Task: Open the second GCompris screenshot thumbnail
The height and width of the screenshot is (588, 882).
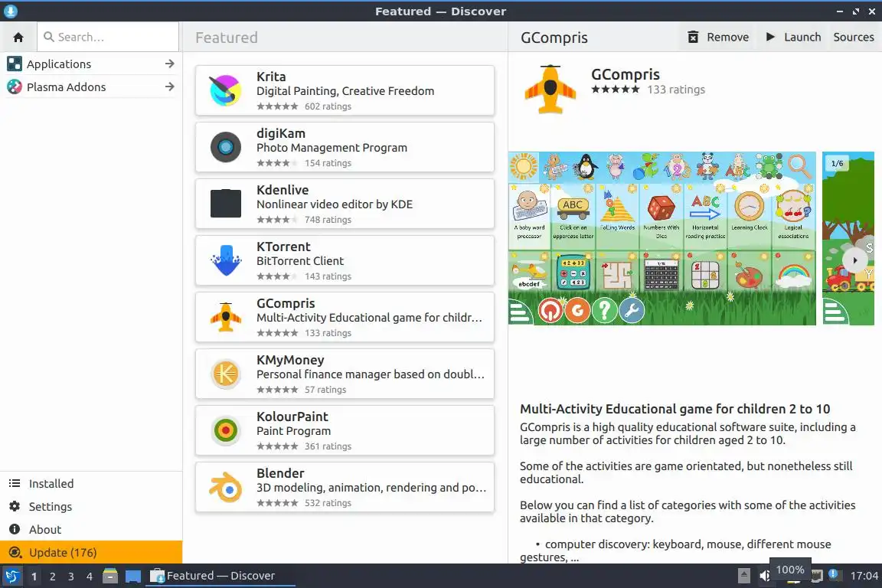Action: pyautogui.click(x=848, y=238)
